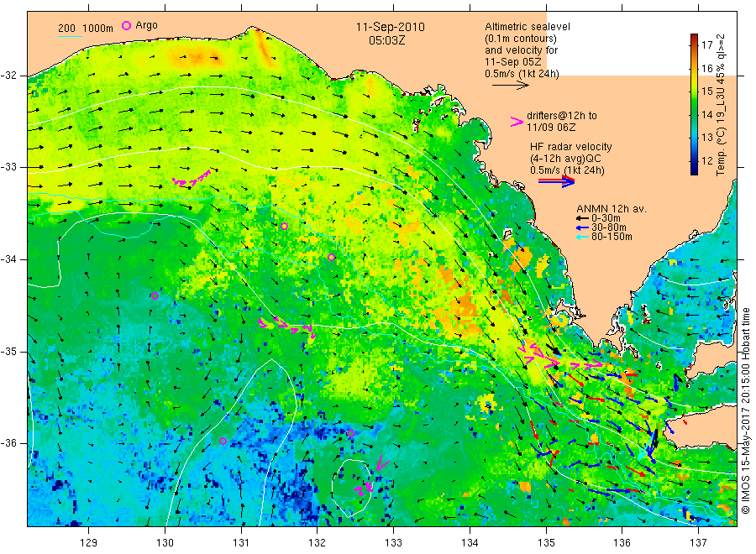
Task: Click the '11-Sep-2010' date title
Action: (x=390, y=27)
